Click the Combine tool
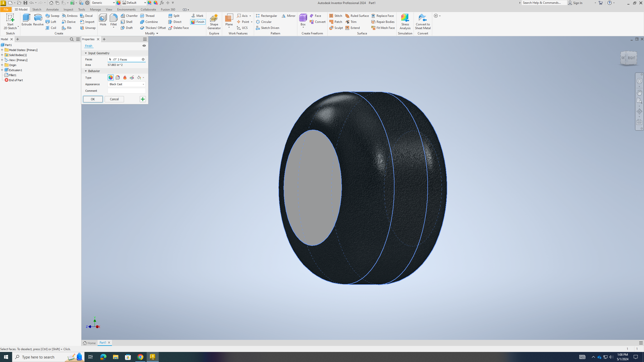The width and height of the screenshot is (644, 362). (x=149, y=22)
